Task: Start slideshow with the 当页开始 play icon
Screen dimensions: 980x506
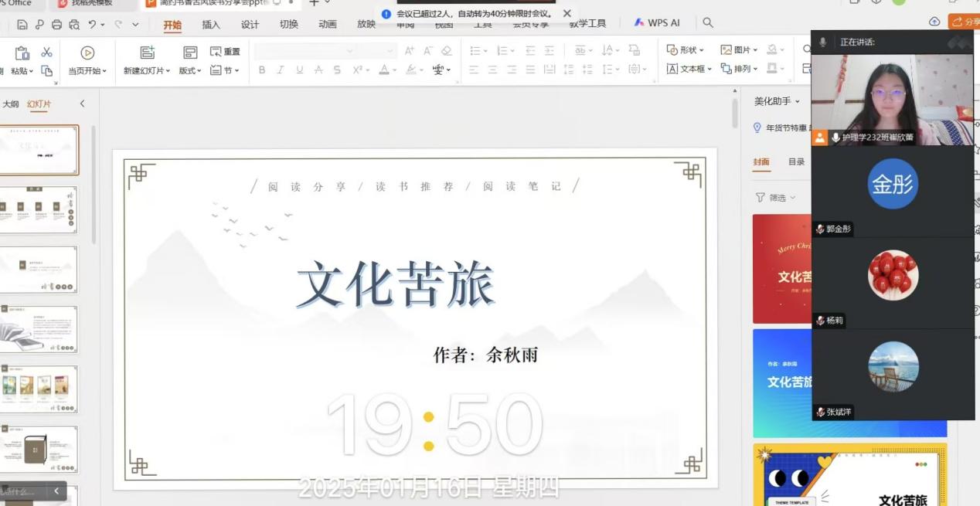Action: 87,53
